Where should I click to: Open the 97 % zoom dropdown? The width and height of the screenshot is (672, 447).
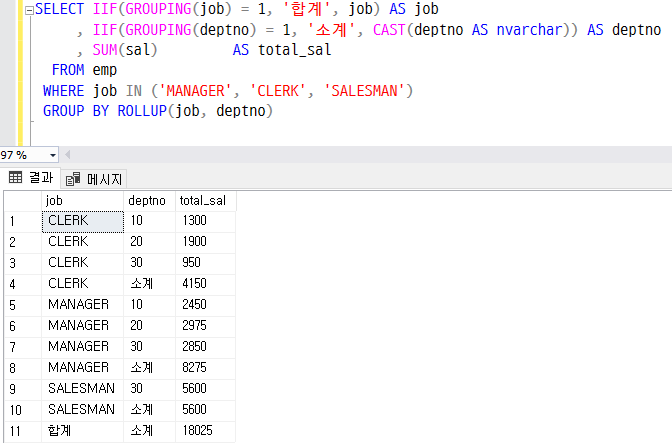[53, 155]
